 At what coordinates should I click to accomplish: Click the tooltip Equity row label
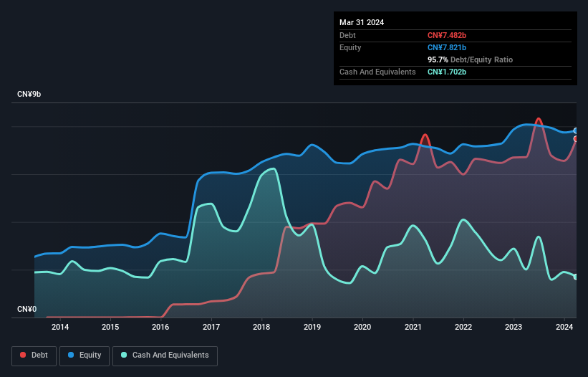point(350,47)
